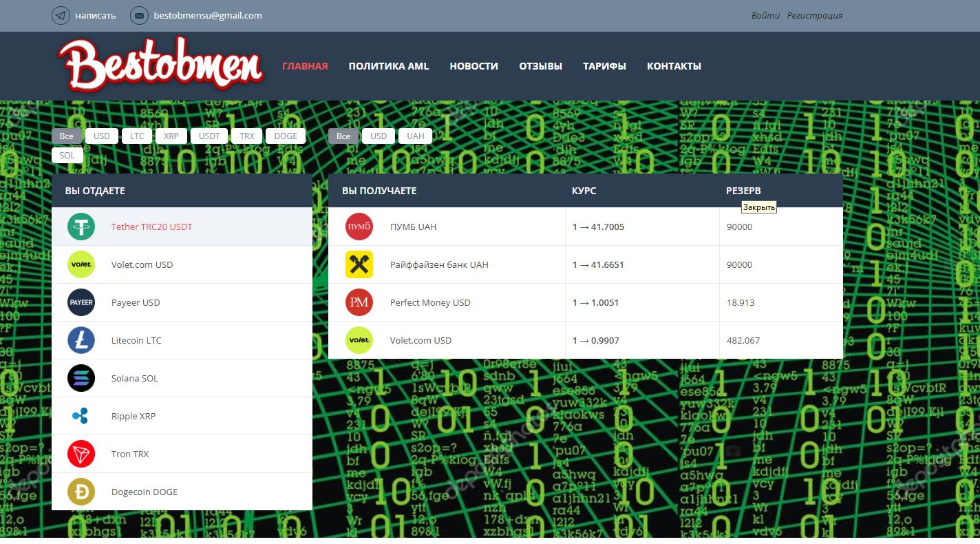Filter give currencies by DOGE
The image size is (980, 544).
pos(286,136)
